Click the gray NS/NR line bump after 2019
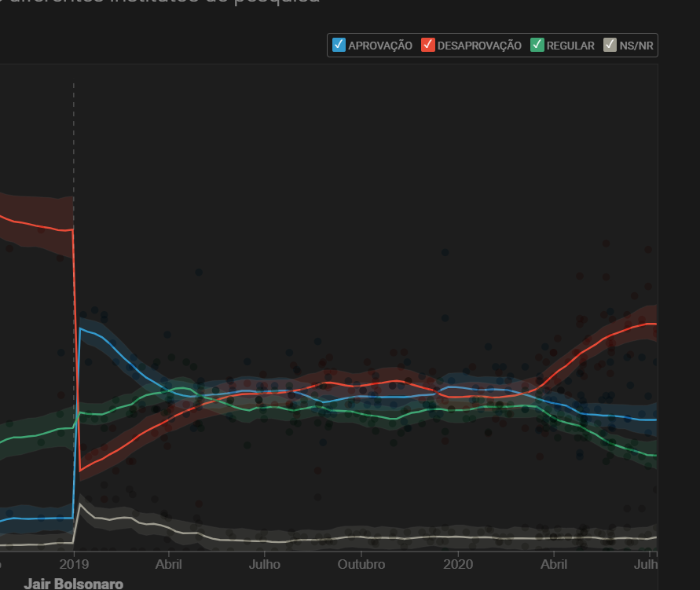 tap(81, 505)
